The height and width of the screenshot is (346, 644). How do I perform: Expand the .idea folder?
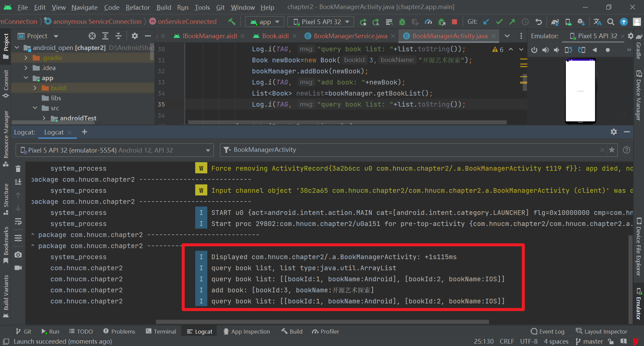coord(26,68)
